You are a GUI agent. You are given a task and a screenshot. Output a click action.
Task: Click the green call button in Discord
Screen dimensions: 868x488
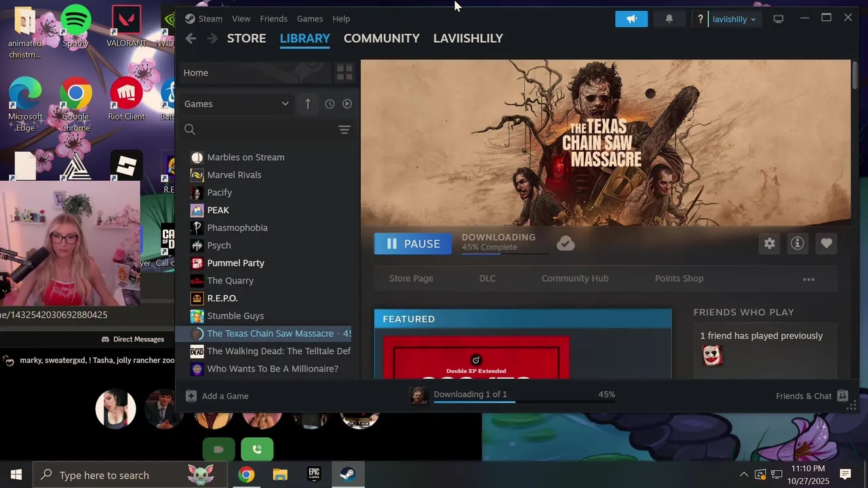coord(257,449)
